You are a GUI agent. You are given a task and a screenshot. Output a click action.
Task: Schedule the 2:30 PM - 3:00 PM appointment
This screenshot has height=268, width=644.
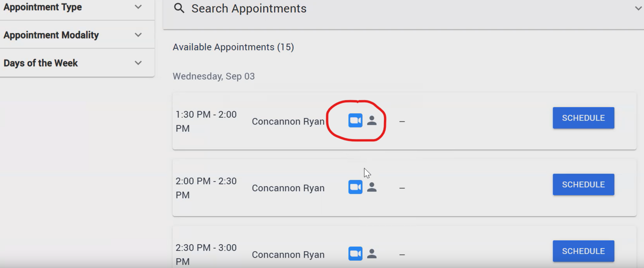point(583,251)
